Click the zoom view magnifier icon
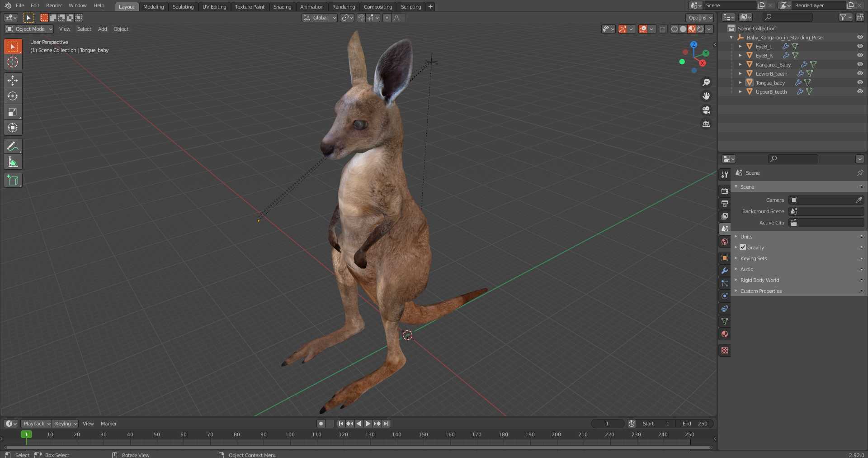 [706, 82]
